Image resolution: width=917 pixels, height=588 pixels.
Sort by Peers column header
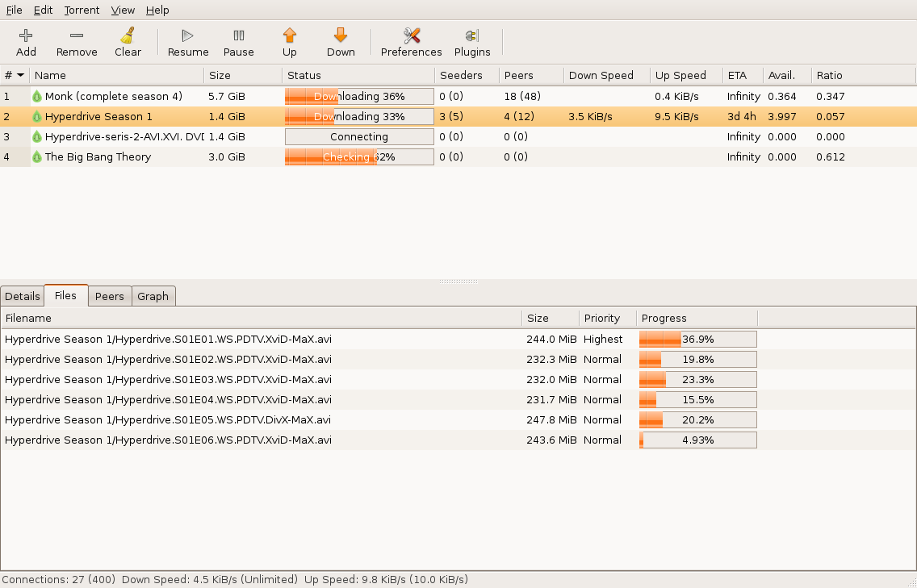531,75
